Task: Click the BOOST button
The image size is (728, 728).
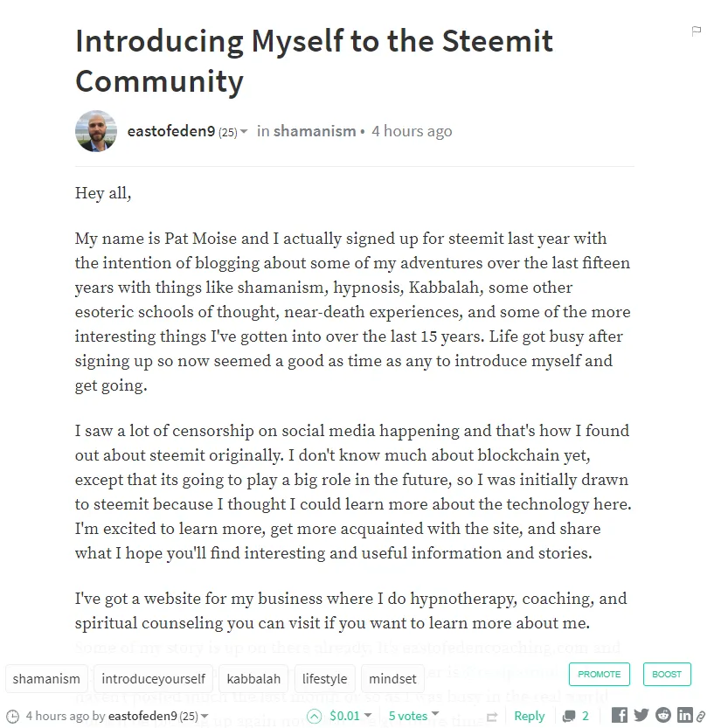Action: pyautogui.click(x=667, y=674)
